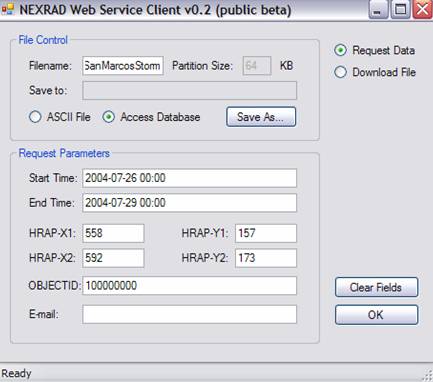The image size is (433, 382).
Task: Click the HRAP-X2: label
Action: click(x=52, y=258)
